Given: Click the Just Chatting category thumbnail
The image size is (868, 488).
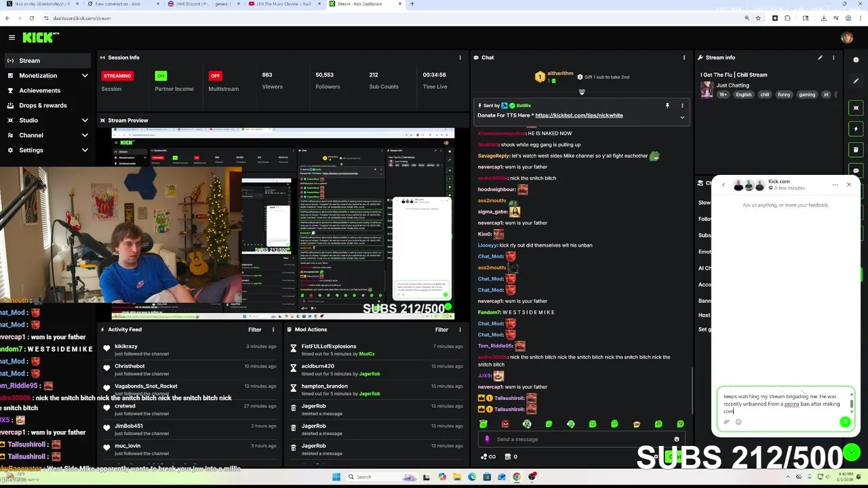Looking at the screenshot, I should [x=707, y=90].
